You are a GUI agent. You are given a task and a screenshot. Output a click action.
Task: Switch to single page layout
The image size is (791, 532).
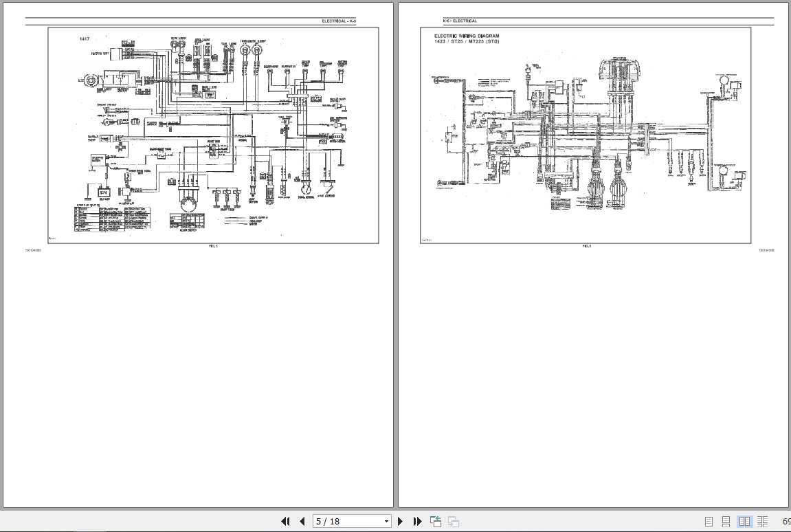709,521
